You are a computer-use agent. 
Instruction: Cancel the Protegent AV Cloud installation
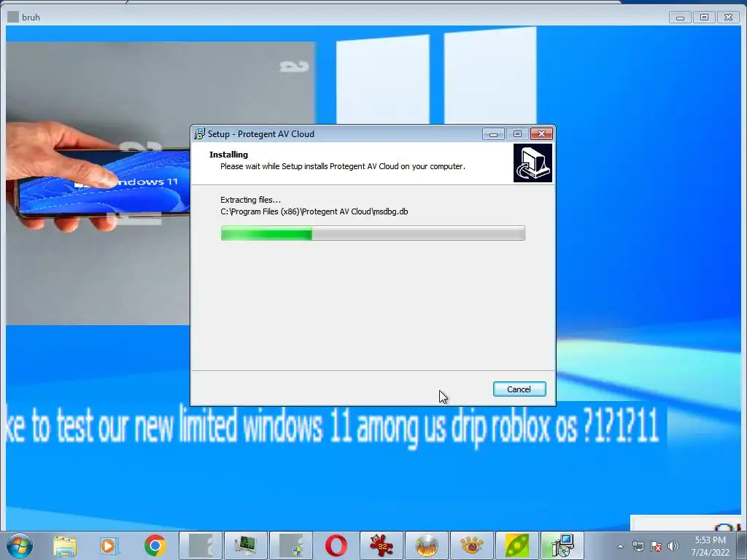519,389
